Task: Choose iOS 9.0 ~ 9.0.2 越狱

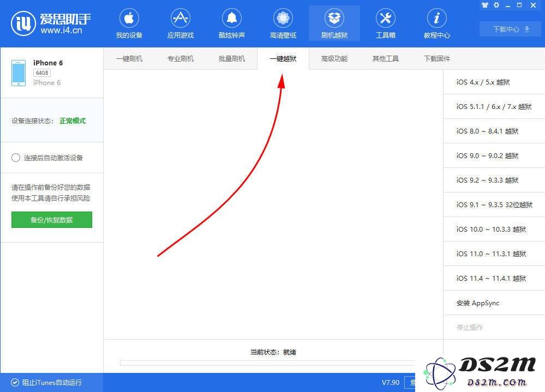Action: (494, 155)
